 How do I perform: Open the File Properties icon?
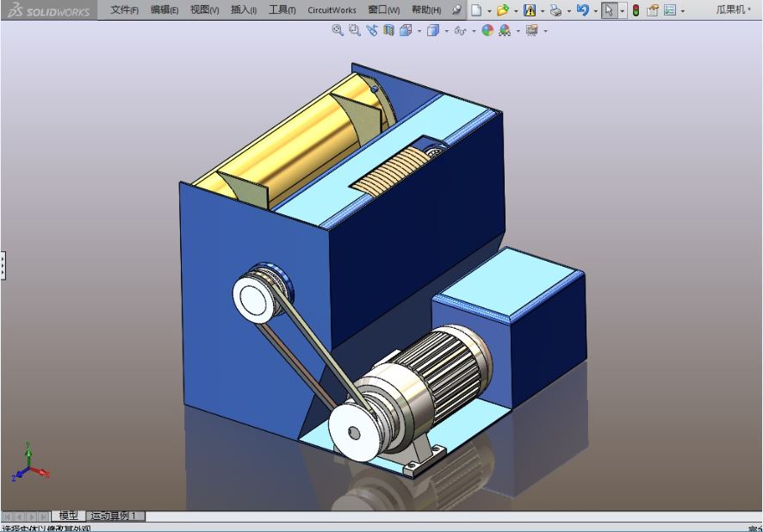[x=653, y=9]
